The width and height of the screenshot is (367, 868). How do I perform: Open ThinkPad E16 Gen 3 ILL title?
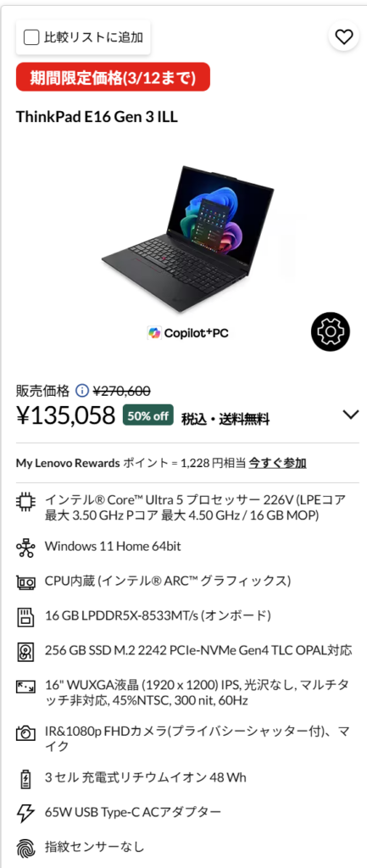[97, 117]
